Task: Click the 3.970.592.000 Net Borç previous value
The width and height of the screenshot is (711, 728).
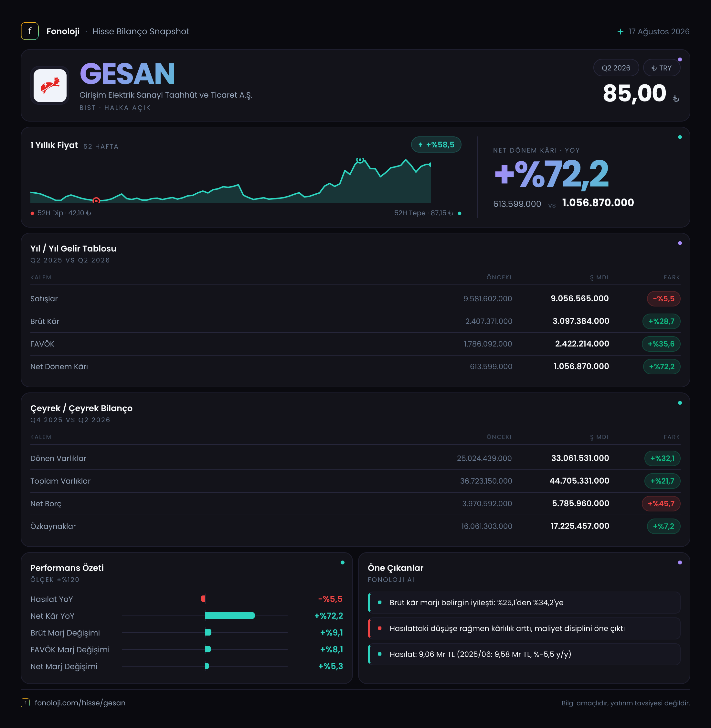Action: (x=487, y=504)
